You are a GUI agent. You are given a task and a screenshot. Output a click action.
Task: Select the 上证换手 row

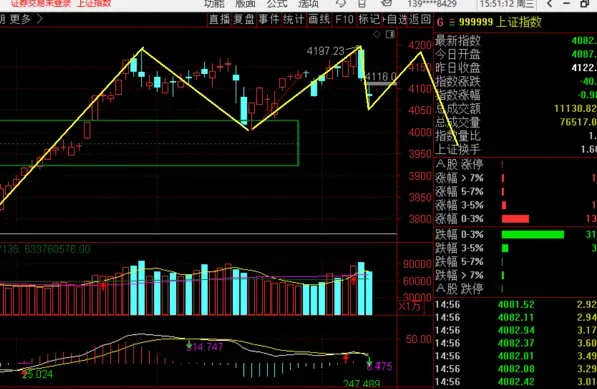(x=516, y=150)
